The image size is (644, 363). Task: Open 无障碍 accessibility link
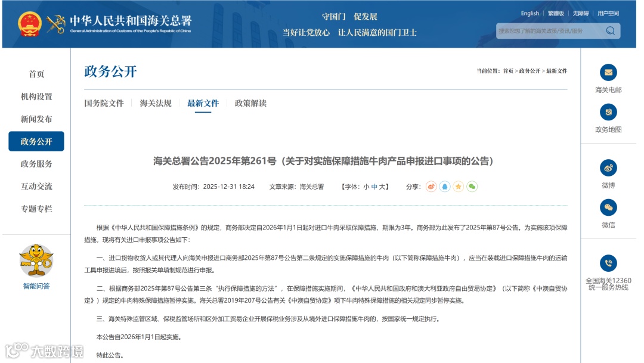click(580, 13)
